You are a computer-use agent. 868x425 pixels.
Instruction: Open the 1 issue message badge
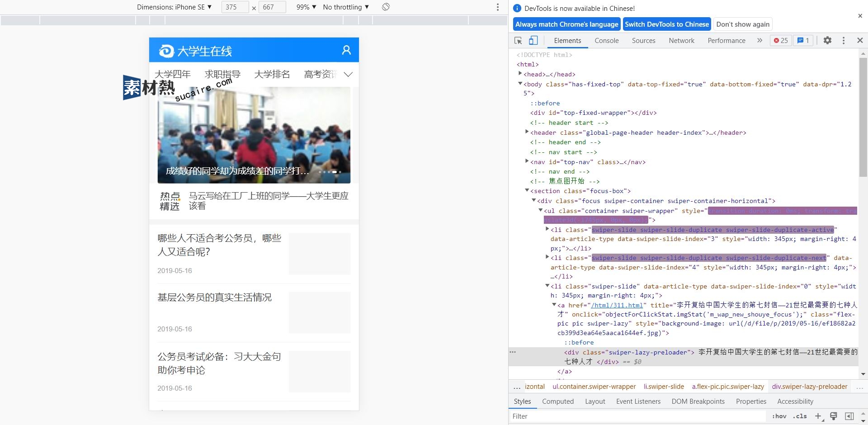(803, 41)
